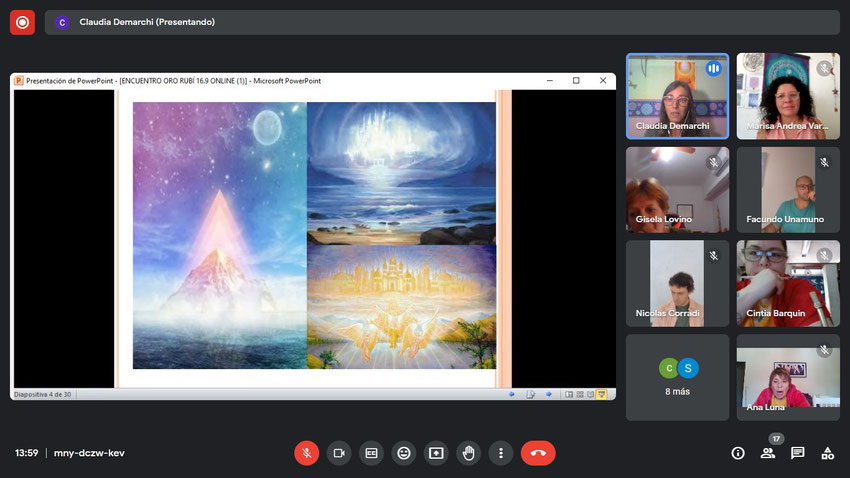Screen dimensions: 850x478
Task: Click the red recording indicator icon
Action: click(x=22, y=22)
